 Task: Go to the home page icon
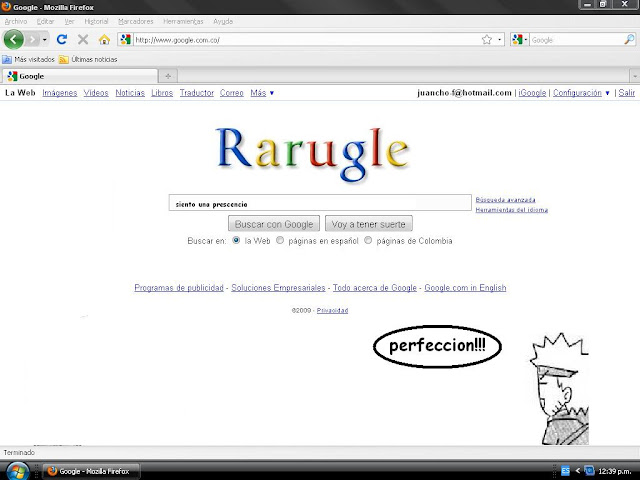(104, 40)
